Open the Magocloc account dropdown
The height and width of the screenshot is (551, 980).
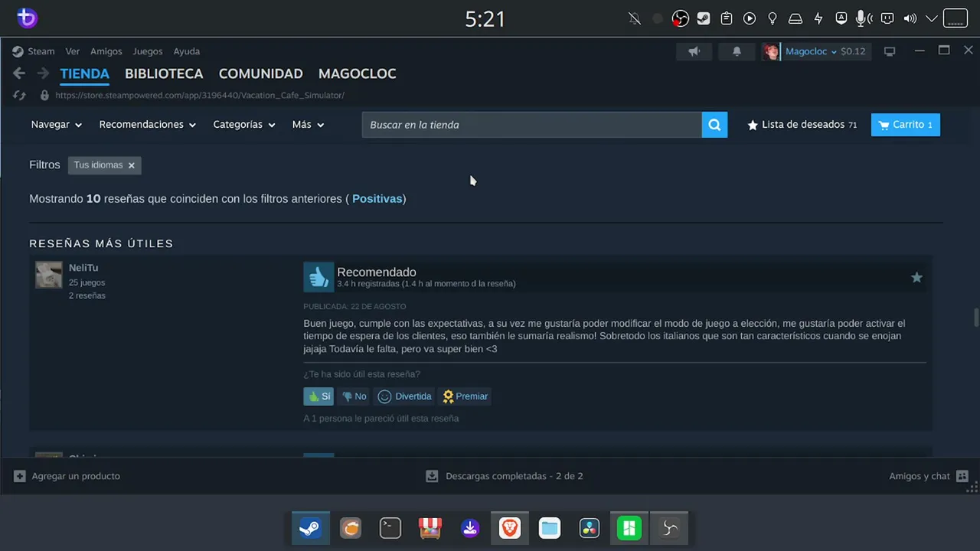811,51
